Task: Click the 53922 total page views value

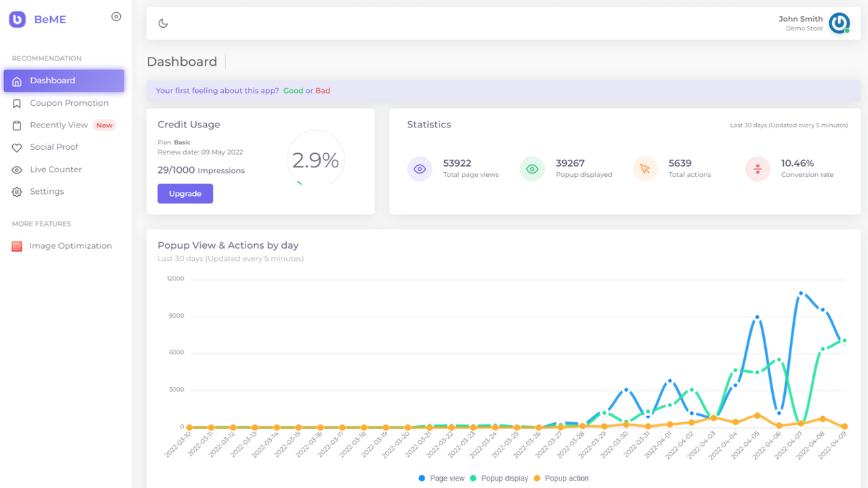Action: [x=457, y=163]
